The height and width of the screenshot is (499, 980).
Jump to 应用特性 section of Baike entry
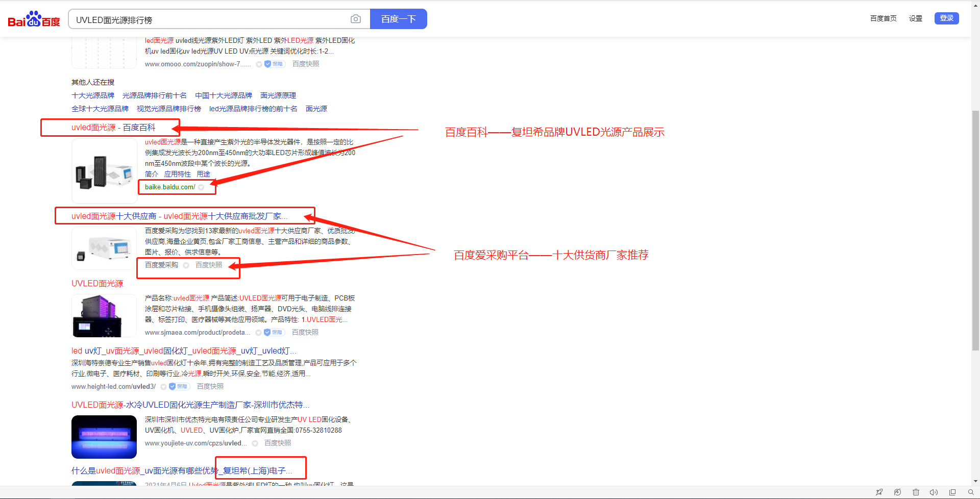pos(177,174)
